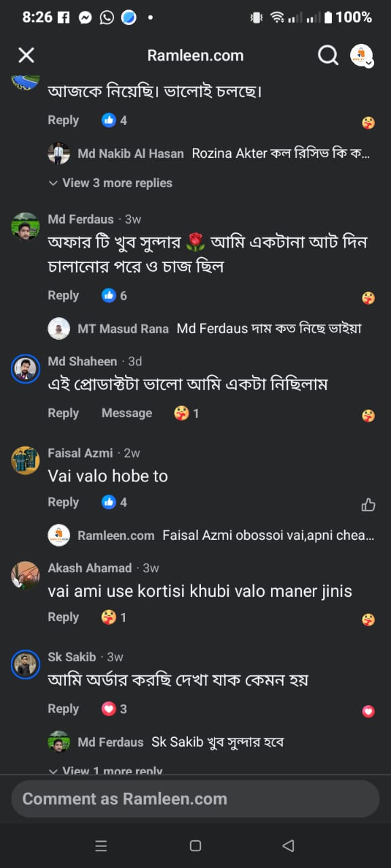The image size is (391, 868).
Task: Click the thumbs-up reaction count under Md Ferdaus's comment
Action: coord(115,294)
